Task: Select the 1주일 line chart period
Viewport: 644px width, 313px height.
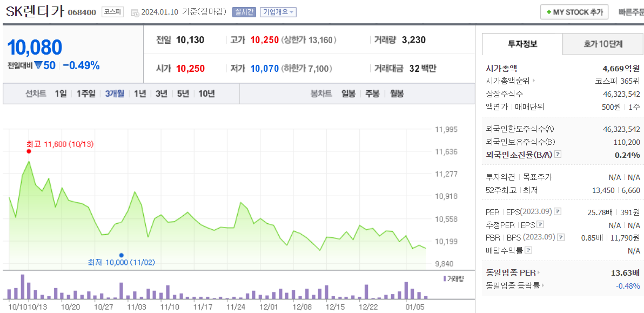Action: tap(85, 94)
